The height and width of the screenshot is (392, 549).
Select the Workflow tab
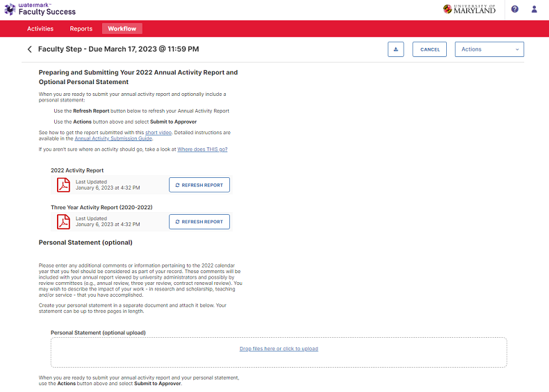click(x=122, y=28)
